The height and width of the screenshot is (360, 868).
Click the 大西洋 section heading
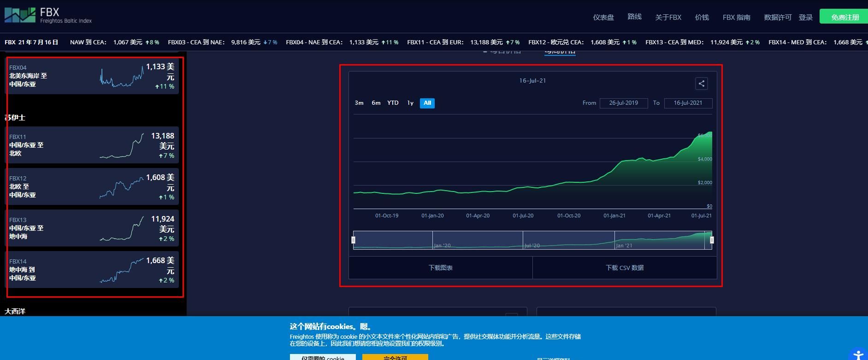(x=15, y=312)
